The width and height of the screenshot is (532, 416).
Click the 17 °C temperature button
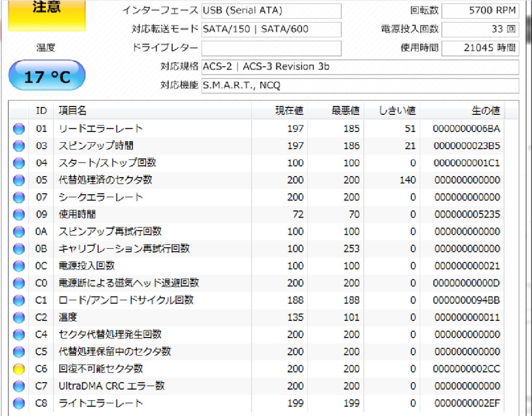point(47,75)
